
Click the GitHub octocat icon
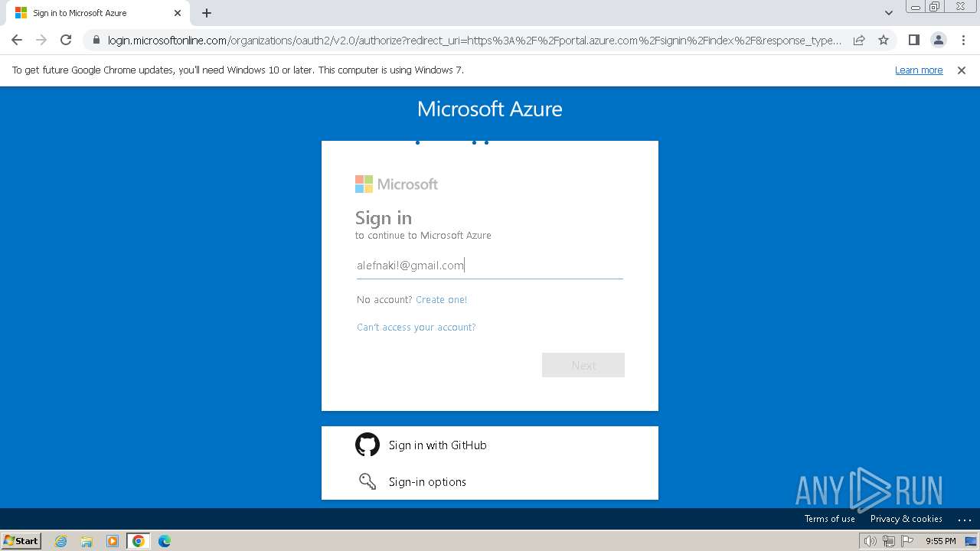367,445
